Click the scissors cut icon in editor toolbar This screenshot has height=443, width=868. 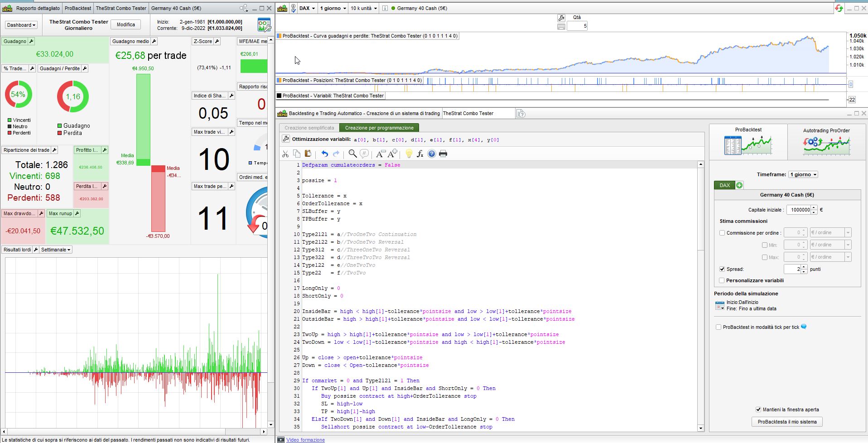pos(285,154)
